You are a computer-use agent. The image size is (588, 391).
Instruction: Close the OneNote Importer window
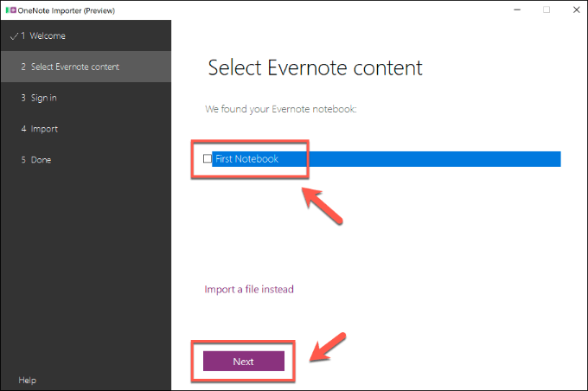[x=571, y=10]
